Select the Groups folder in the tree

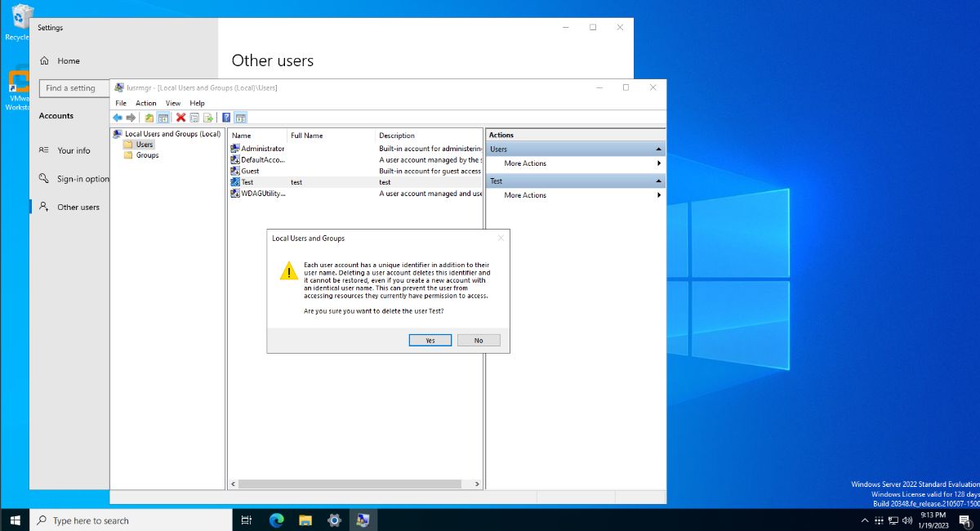tap(146, 155)
